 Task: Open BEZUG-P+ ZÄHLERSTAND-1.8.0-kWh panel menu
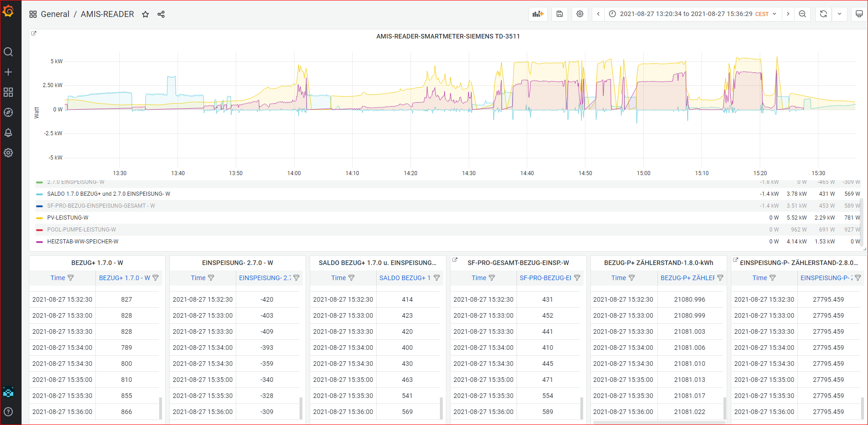tap(658, 263)
